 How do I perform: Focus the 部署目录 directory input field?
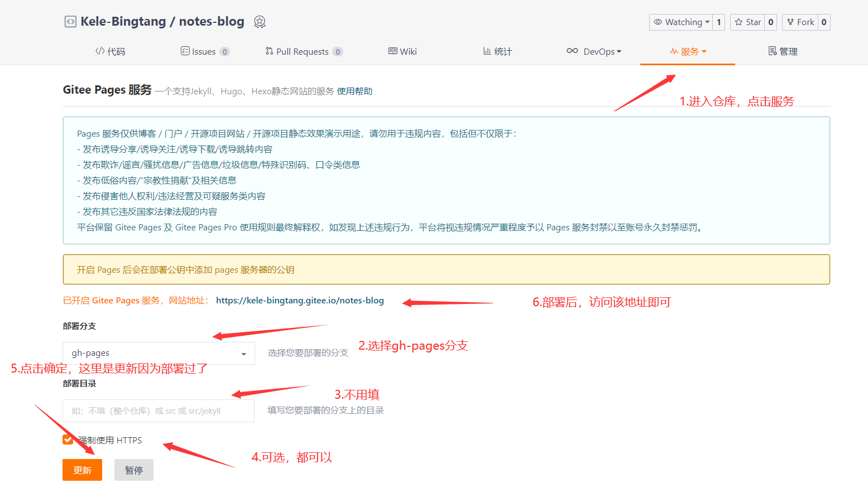click(159, 410)
